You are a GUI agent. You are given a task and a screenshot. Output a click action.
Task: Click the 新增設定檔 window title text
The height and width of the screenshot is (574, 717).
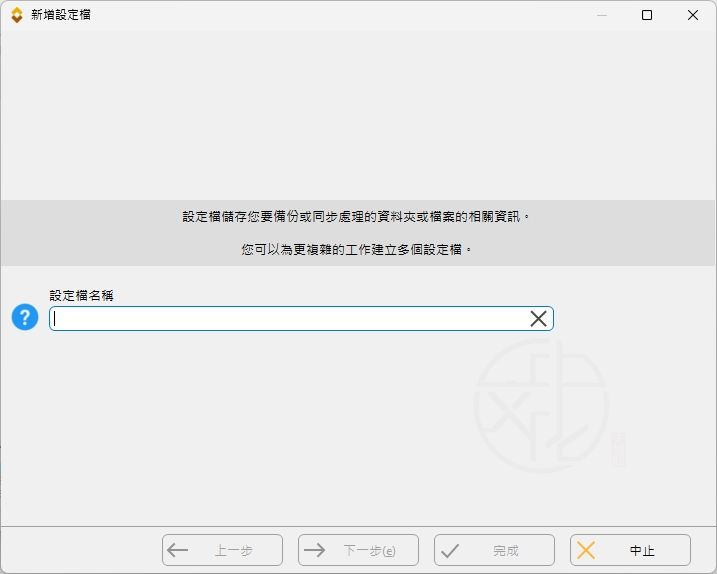[60, 15]
